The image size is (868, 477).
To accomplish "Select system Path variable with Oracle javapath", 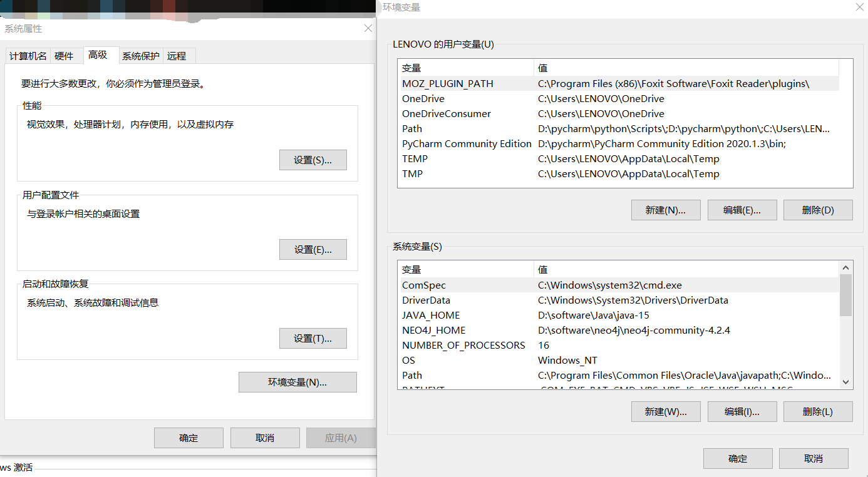I will click(x=618, y=376).
